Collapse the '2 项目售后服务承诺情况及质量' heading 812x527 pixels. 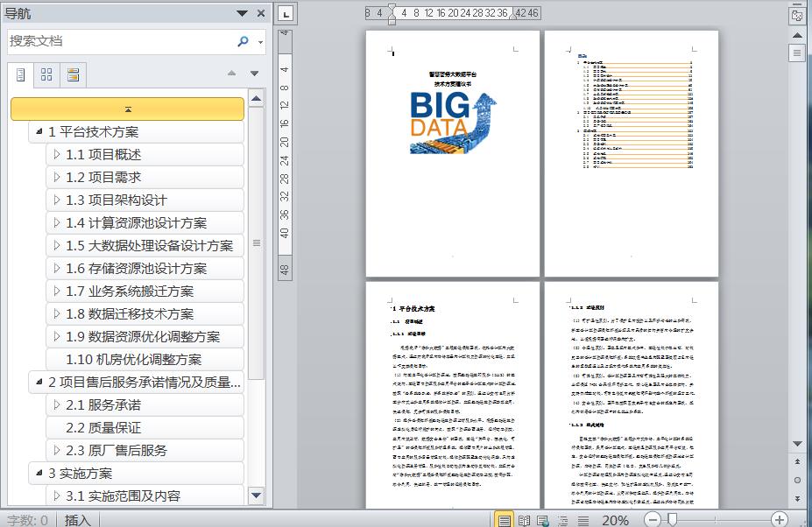coord(39,382)
